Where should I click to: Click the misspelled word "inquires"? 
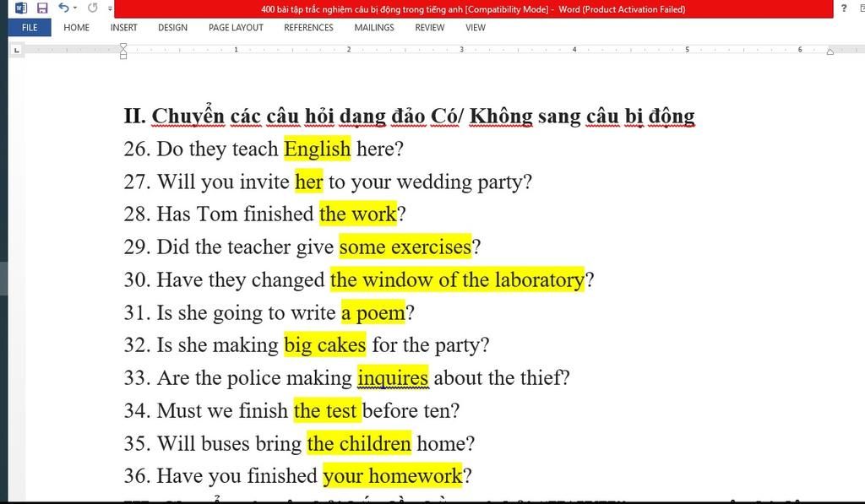tap(393, 377)
